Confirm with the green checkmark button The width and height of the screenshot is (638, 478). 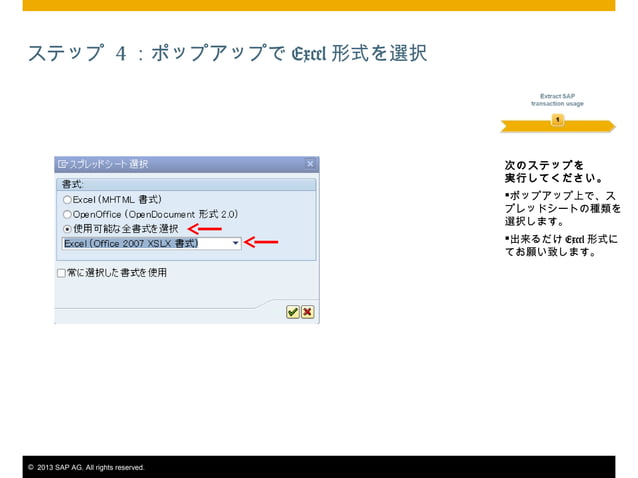tap(293, 312)
